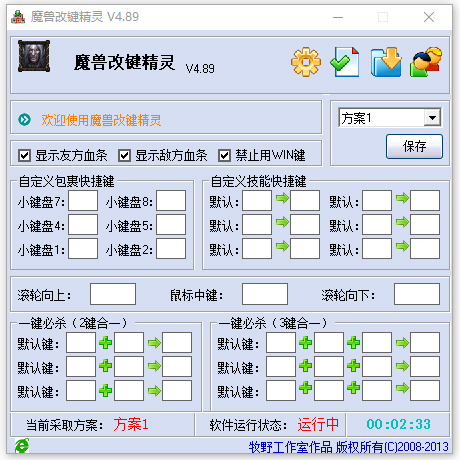This screenshot has height=460, width=460.
Task: Expand the 方案1 dropdown arrow
Action: coord(432,118)
